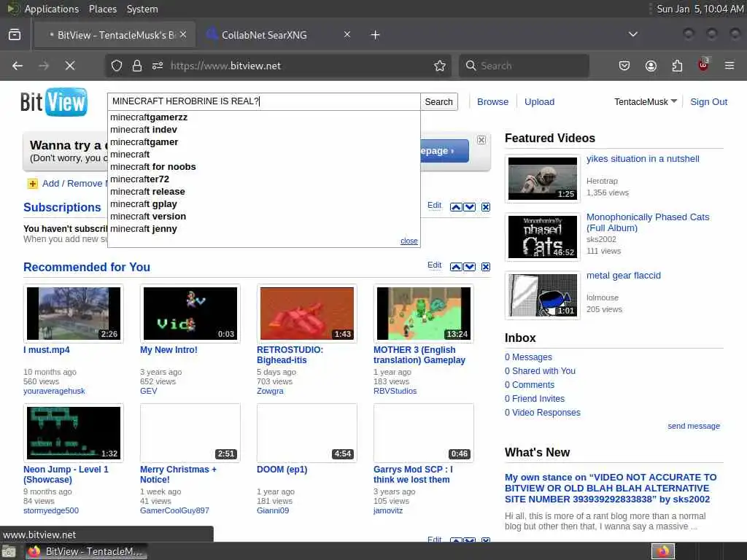Dismiss the Wanna try banner X icon
Viewport: 747px width, 560px height.
point(481,140)
